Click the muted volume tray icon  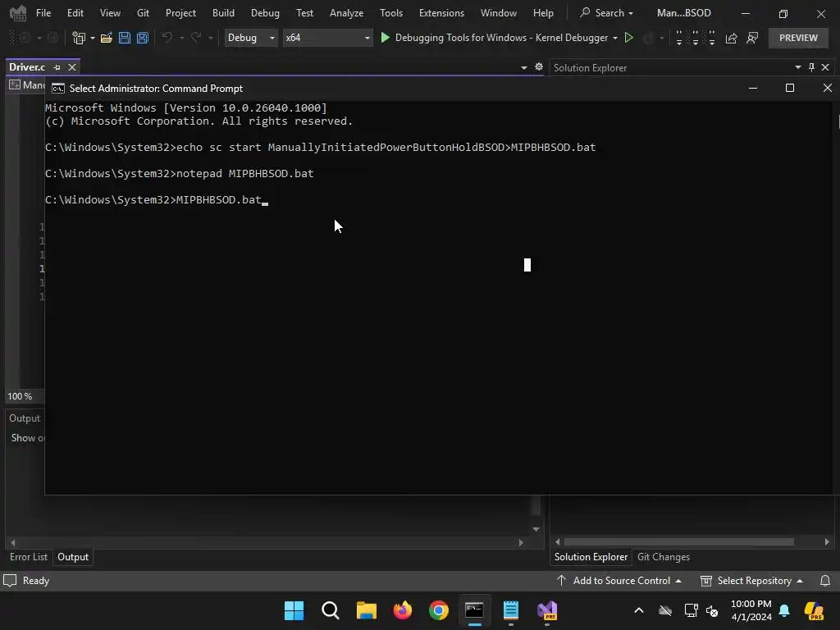point(712,610)
